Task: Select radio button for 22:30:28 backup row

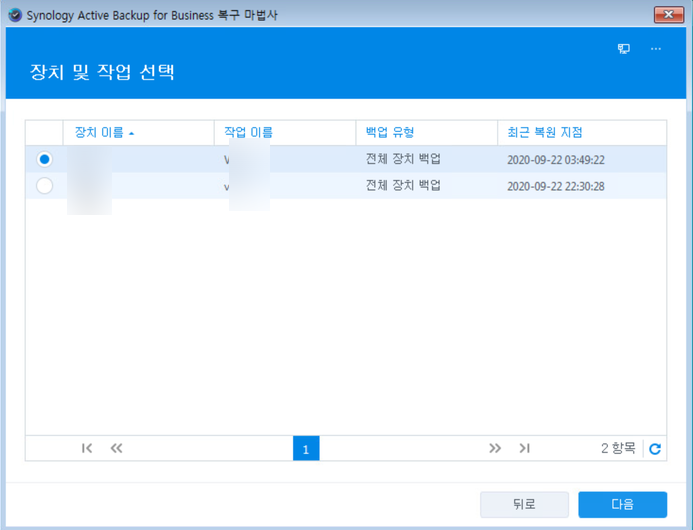Action: 44,186
